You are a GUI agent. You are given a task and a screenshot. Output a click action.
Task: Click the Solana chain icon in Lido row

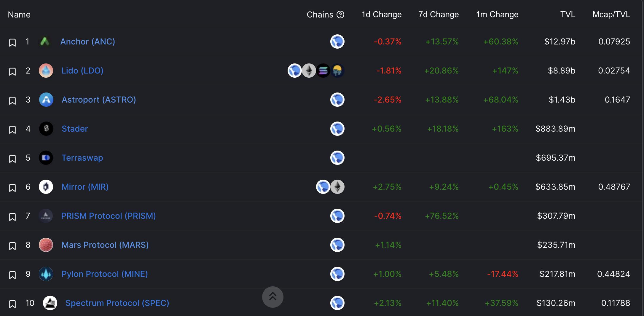pyautogui.click(x=323, y=71)
